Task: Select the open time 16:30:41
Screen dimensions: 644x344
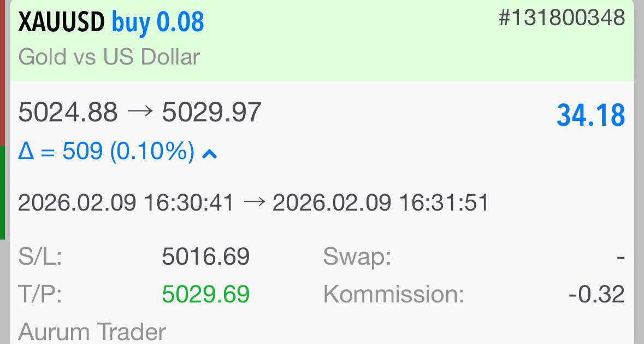Action: [x=188, y=203]
